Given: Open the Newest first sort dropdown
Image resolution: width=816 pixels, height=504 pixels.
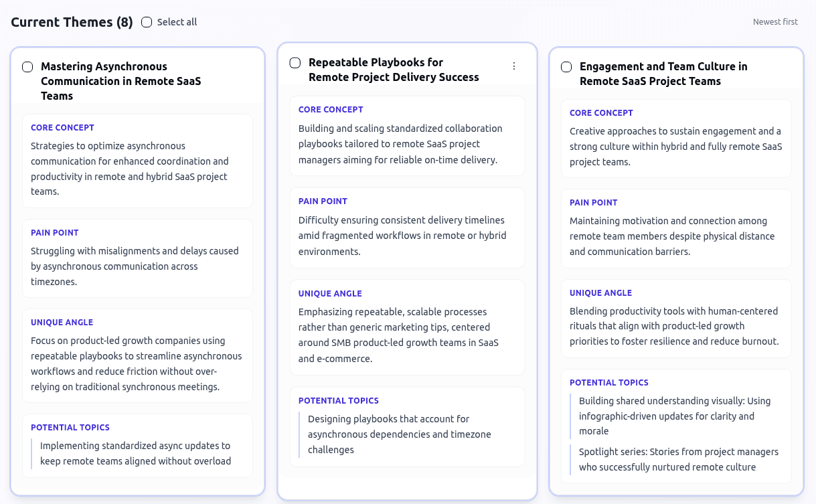Looking at the screenshot, I should click(x=775, y=22).
